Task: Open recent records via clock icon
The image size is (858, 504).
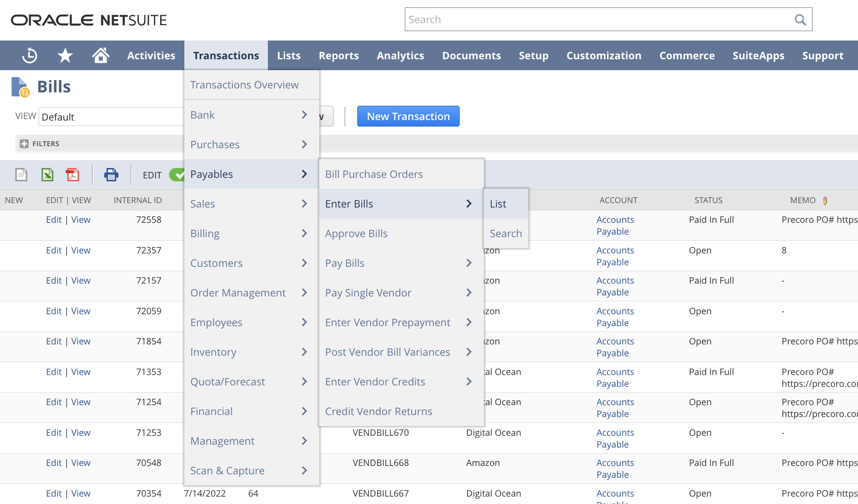Action: click(29, 55)
